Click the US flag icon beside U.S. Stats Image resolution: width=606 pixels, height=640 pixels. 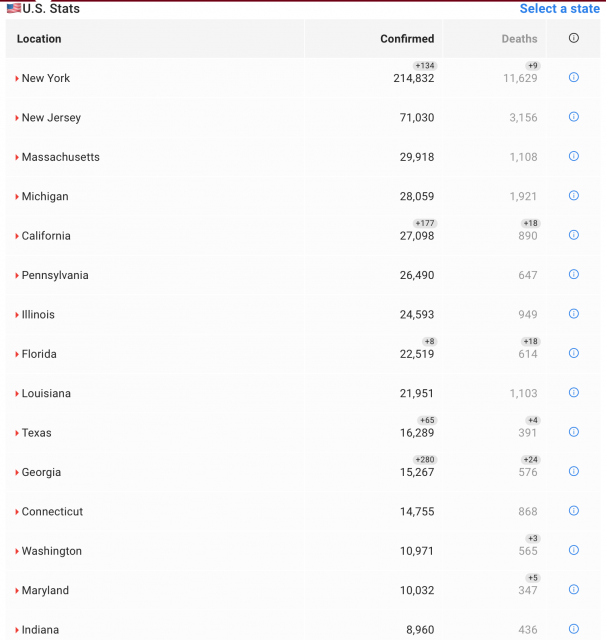(x=13, y=8)
